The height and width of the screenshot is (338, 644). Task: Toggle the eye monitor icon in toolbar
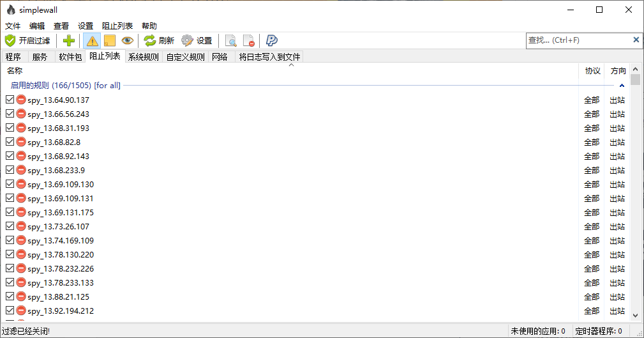pos(128,40)
